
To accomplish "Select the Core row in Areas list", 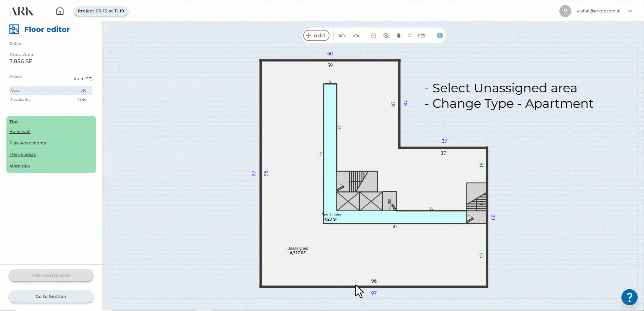I will [x=50, y=90].
